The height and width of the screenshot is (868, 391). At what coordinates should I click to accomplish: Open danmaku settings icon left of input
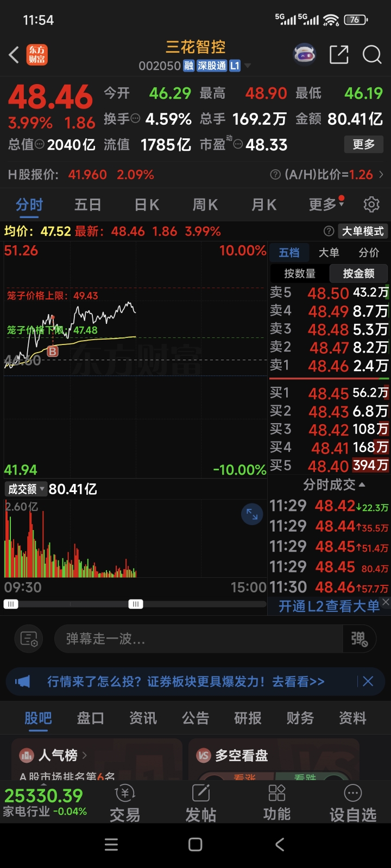click(29, 639)
